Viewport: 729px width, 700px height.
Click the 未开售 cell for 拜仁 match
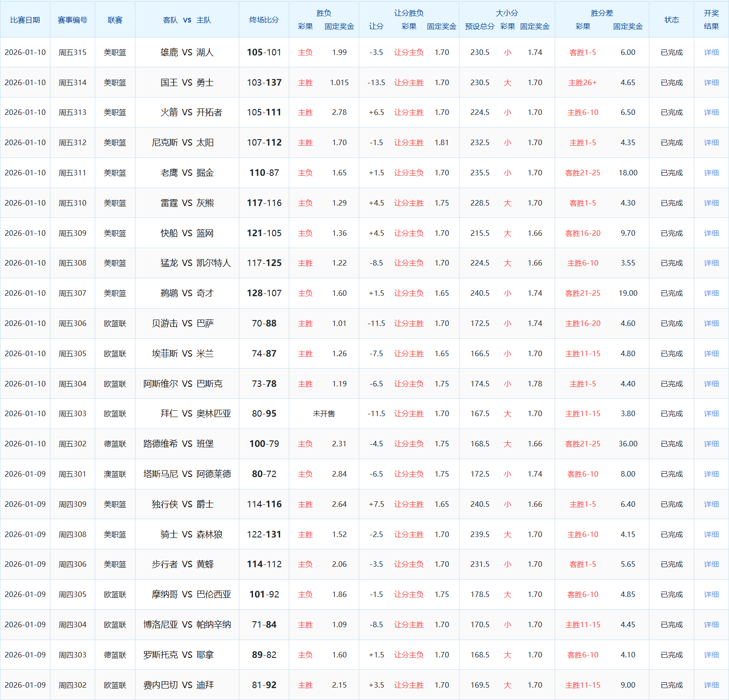click(324, 413)
